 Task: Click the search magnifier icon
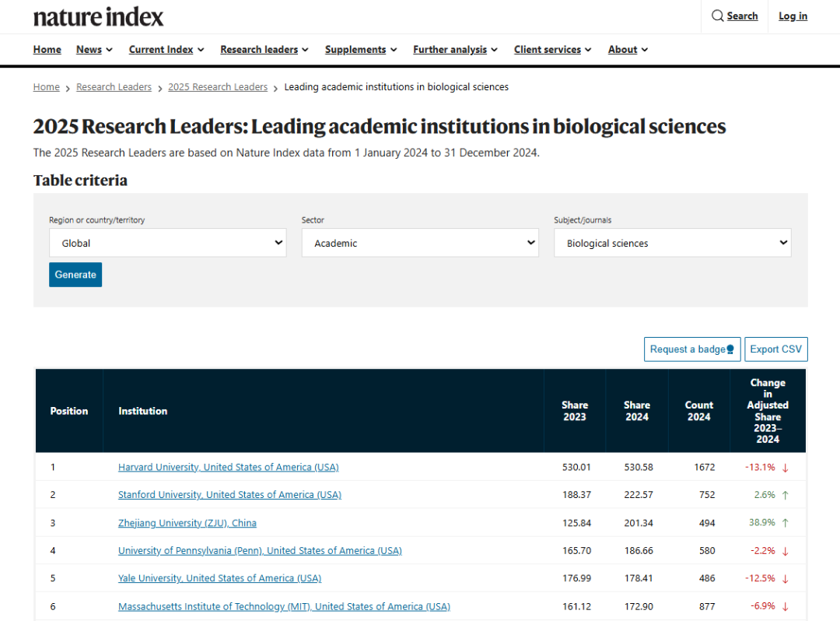click(x=717, y=16)
